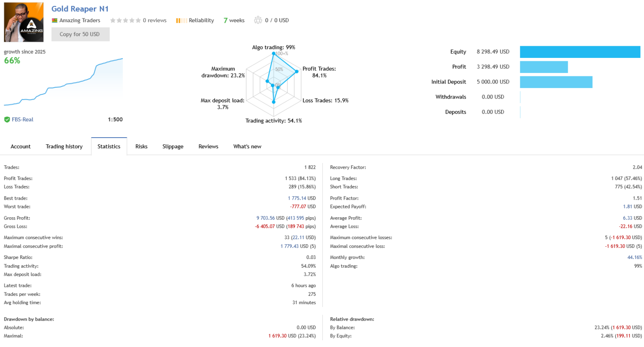
Task: Click the orange Reliability bars icon
Action: coord(179,21)
